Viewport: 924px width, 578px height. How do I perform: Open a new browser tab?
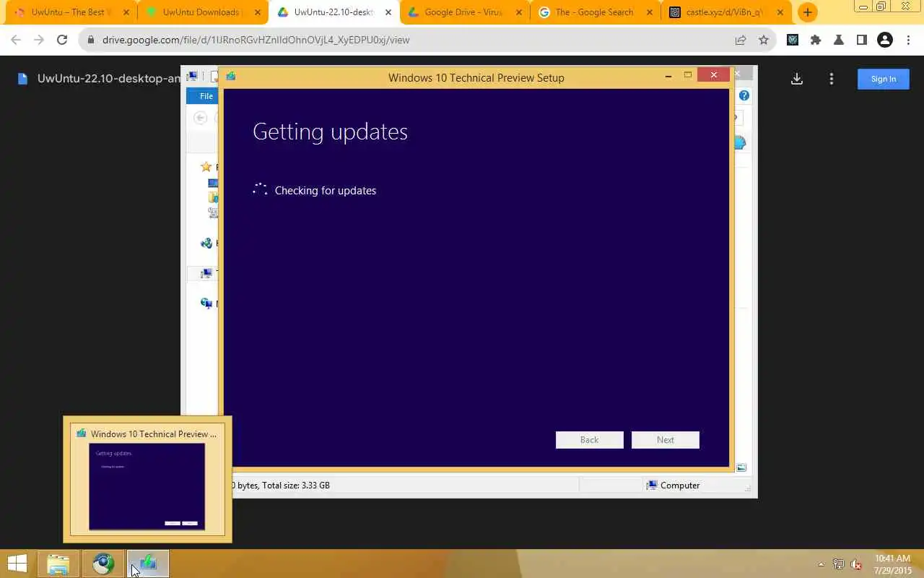[807, 12]
